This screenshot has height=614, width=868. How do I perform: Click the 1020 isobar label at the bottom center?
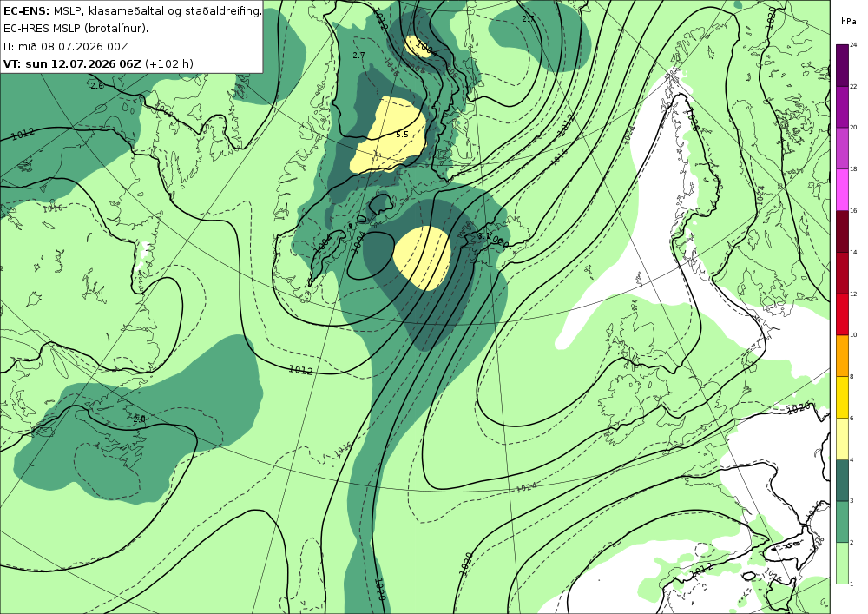point(380,590)
